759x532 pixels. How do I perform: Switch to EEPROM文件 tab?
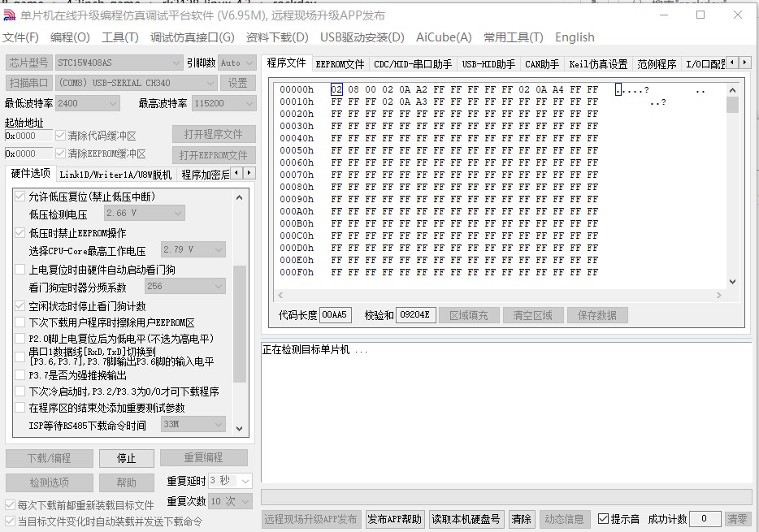point(340,64)
